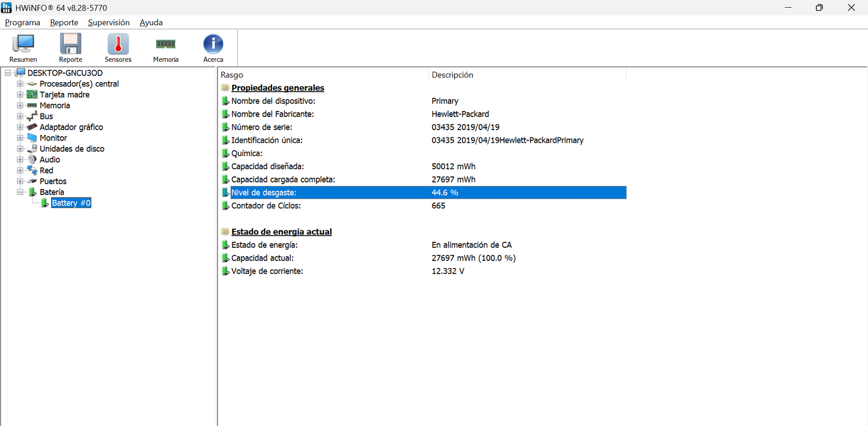Select the Nivel de desgaste row

tap(423, 193)
